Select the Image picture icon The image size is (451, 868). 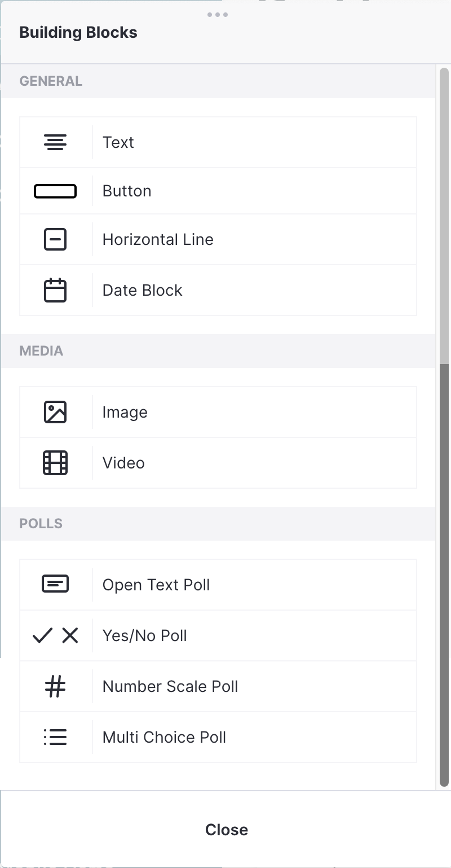55,412
